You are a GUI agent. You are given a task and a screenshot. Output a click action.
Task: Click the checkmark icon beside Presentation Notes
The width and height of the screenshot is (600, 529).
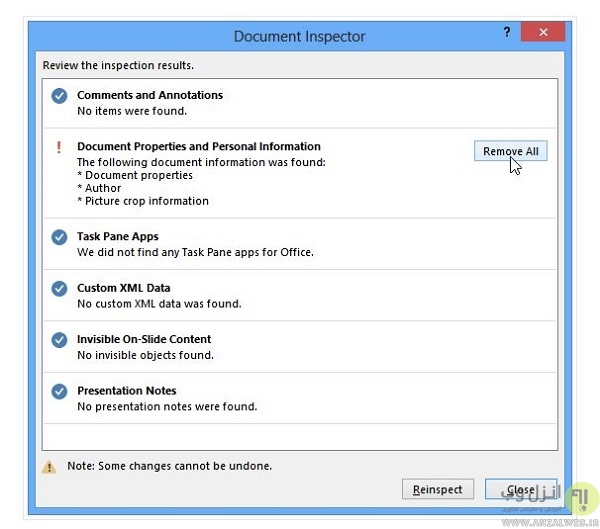tap(59, 391)
